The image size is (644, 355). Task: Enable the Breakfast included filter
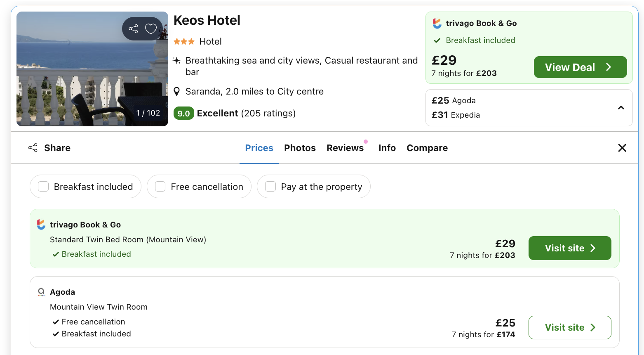(43, 187)
